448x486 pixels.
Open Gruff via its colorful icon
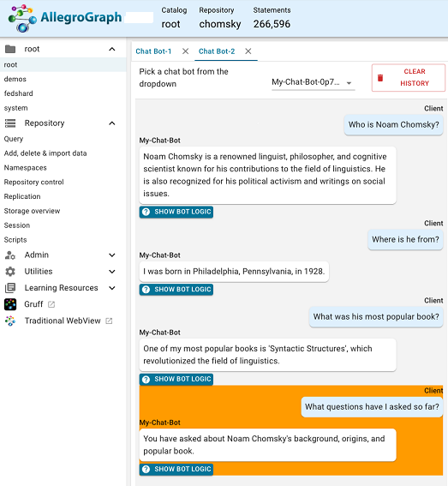[x=10, y=304]
